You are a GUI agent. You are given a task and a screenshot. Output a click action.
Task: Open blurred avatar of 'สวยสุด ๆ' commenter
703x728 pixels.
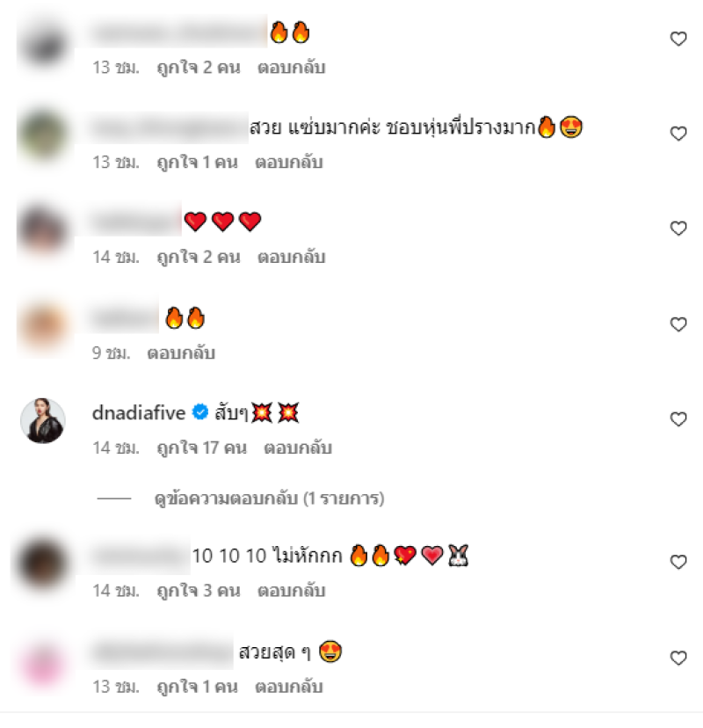[x=43, y=666]
